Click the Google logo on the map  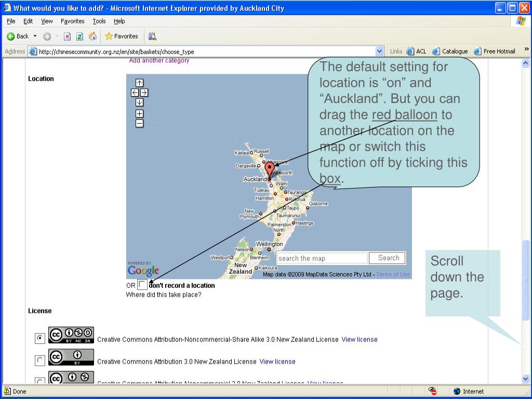[143, 270]
